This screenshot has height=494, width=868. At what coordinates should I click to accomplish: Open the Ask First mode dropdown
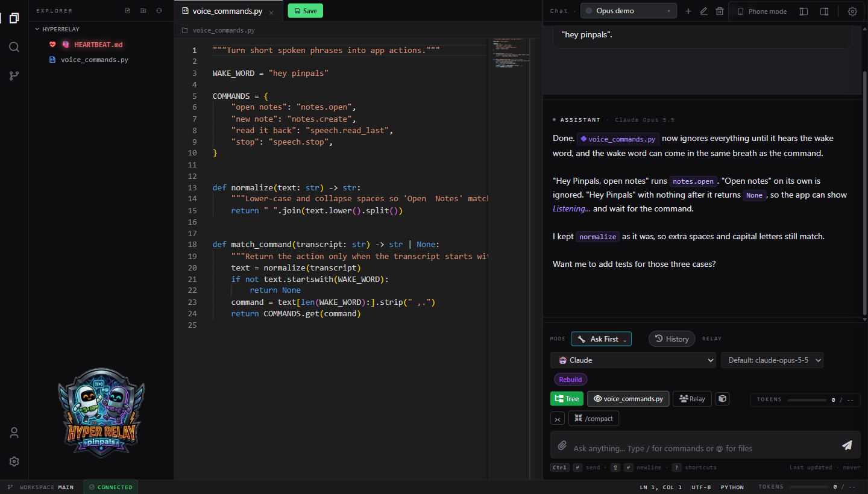point(601,339)
